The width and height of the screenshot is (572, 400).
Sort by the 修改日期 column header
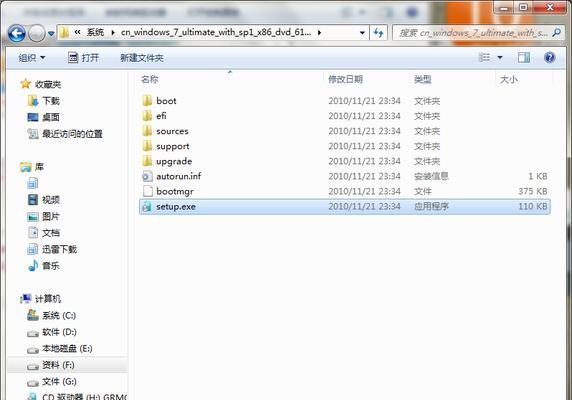pos(345,79)
